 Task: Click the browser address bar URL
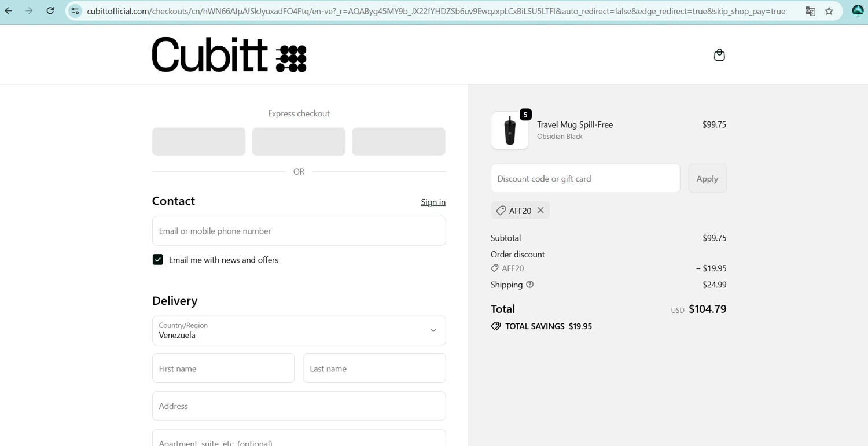436,11
